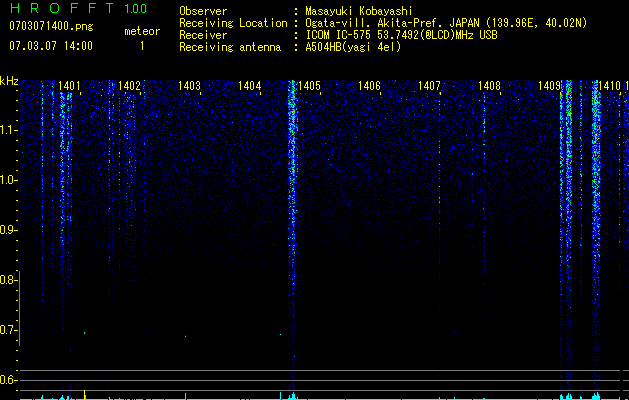Click the Observer label

203,11
